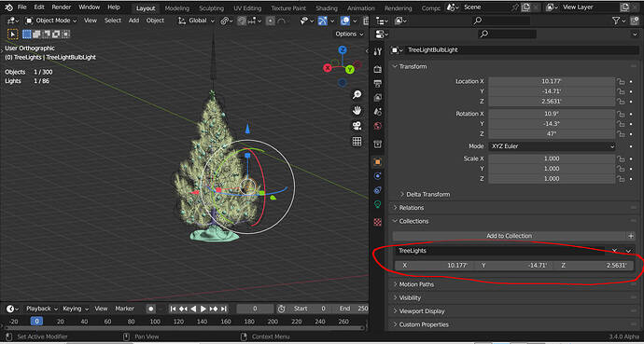This screenshot has width=644, height=344.
Task: Open the Object Constraints properties tab
Action: tap(377, 190)
